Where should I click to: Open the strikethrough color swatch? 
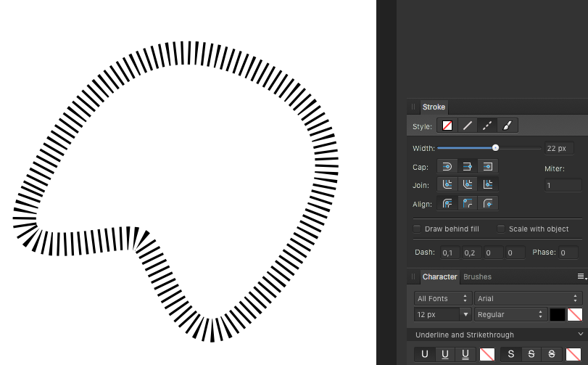(573, 354)
